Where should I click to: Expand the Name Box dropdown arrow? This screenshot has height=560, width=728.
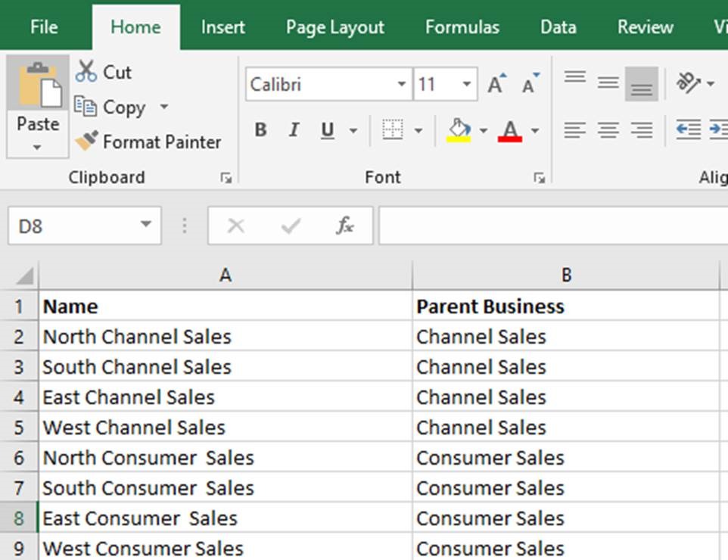[x=145, y=226]
